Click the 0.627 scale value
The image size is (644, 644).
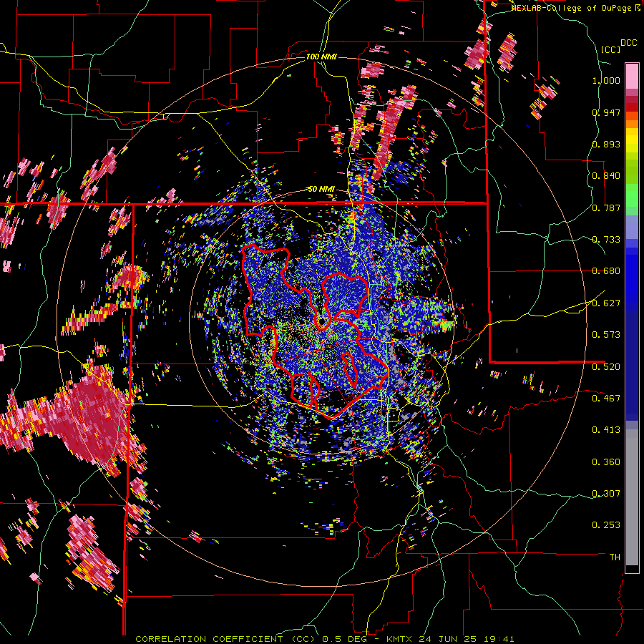point(606,303)
